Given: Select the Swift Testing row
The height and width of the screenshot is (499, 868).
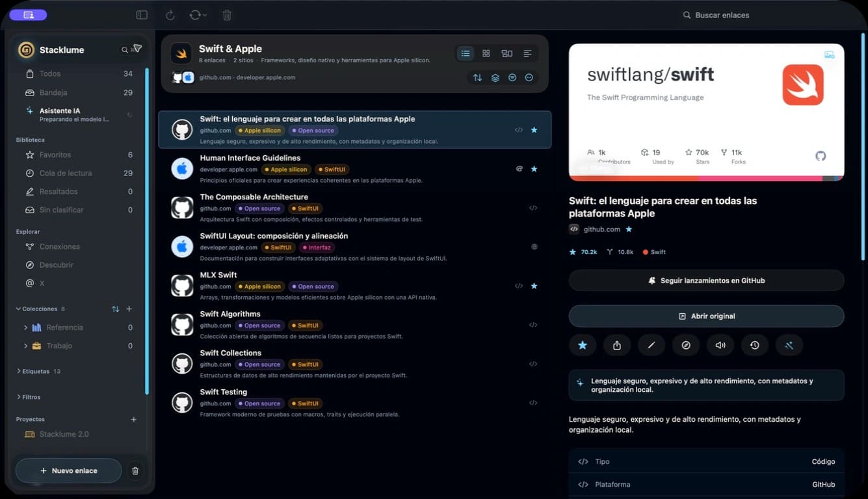Looking at the screenshot, I should coord(355,403).
